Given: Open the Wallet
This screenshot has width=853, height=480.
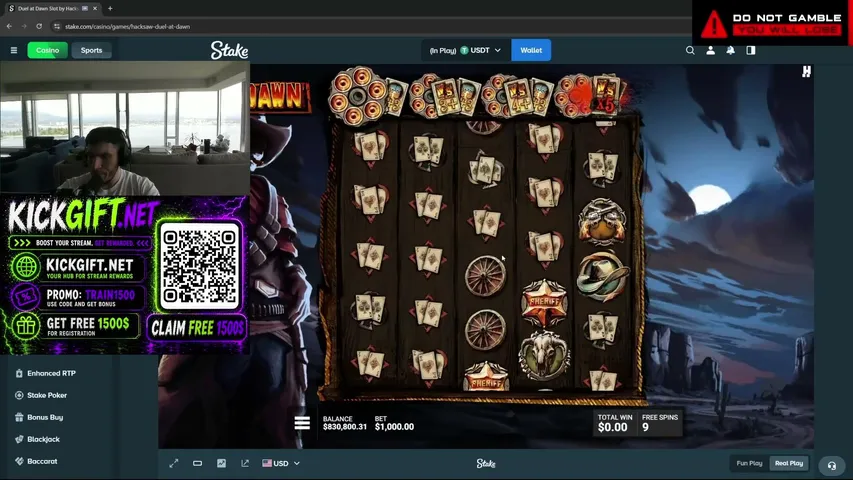Looking at the screenshot, I should click(x=531, y=50).
